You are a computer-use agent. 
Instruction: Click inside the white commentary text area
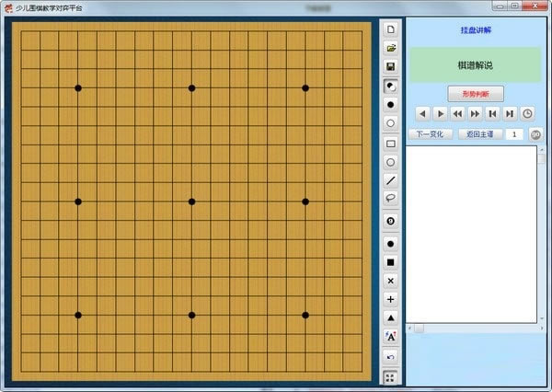471,235
